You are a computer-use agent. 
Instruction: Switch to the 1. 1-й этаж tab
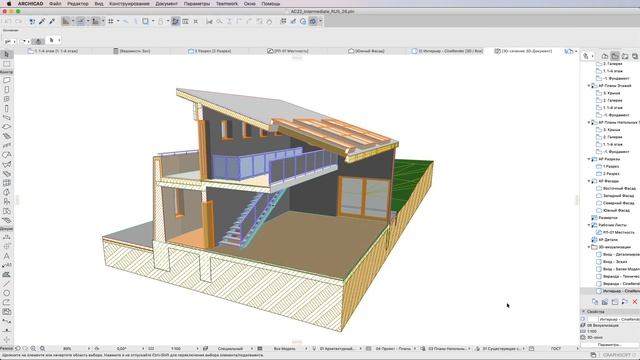click(53, 51)
